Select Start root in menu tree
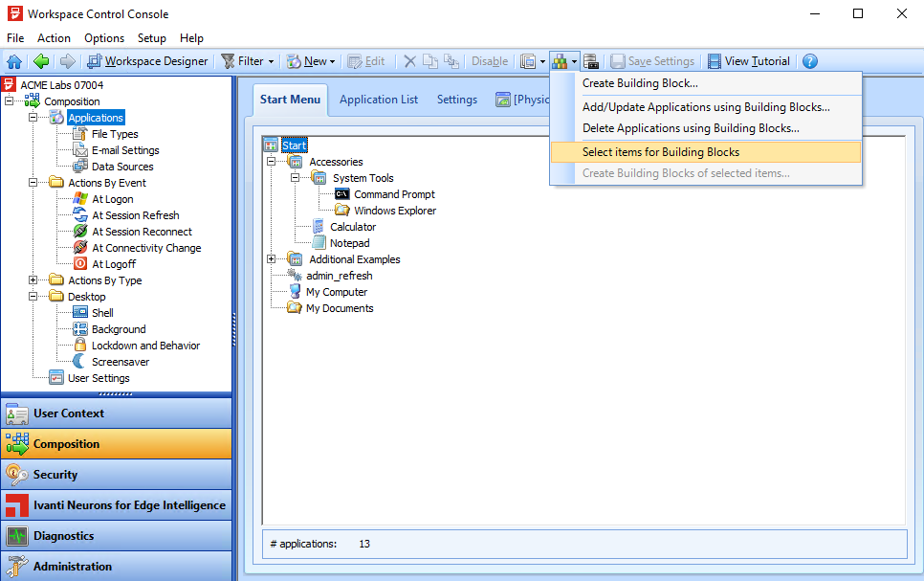The image size is (924, 581). click(294, 145)
